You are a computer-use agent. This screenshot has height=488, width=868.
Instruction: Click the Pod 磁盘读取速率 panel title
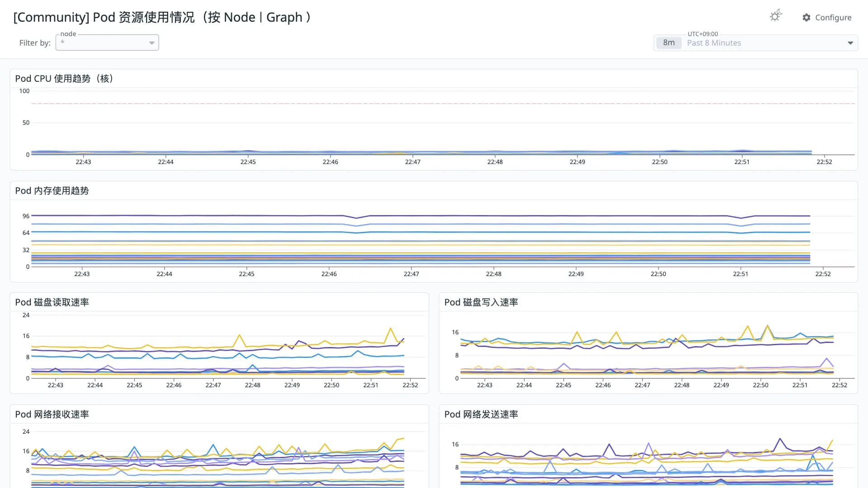pos(52,302)
